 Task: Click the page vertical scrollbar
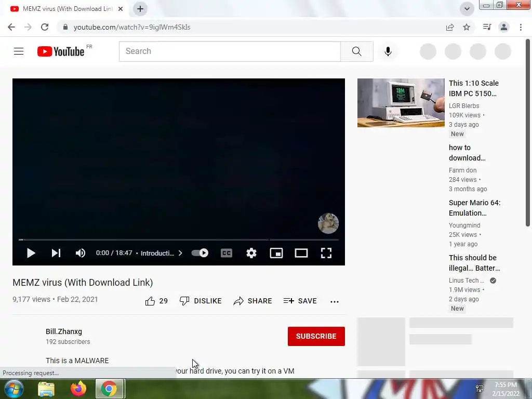tap(528, 132)
